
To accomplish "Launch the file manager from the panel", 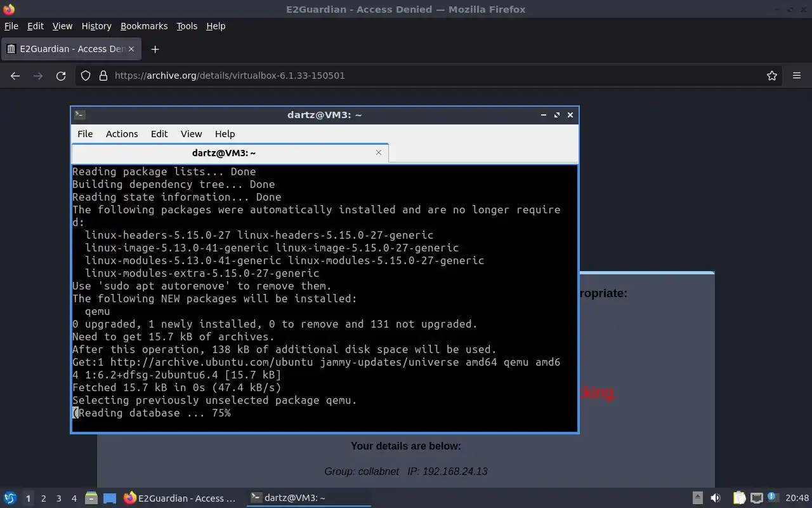I will click(x=91, y=498).
